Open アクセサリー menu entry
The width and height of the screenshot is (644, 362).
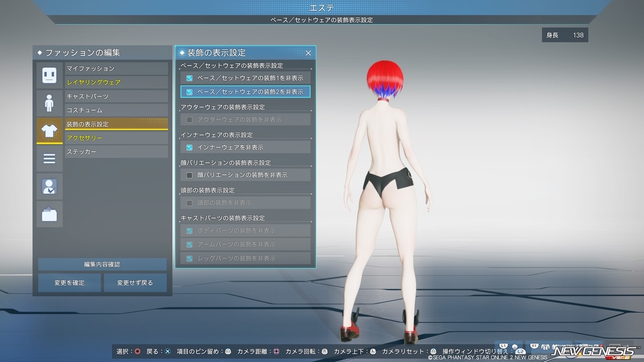pos(116,138)
